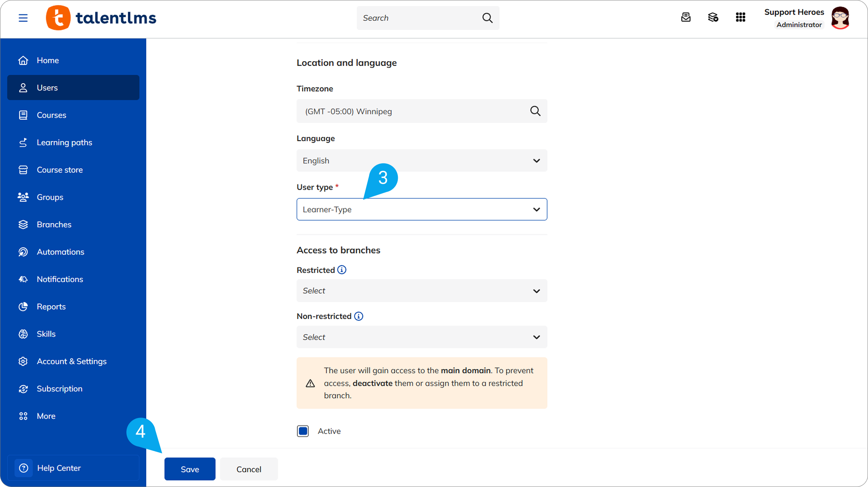Click the Branches layers icon in sidebar
Image resolution: width=868 pixels, height=487 pixels.
click(x=23, y=224)
